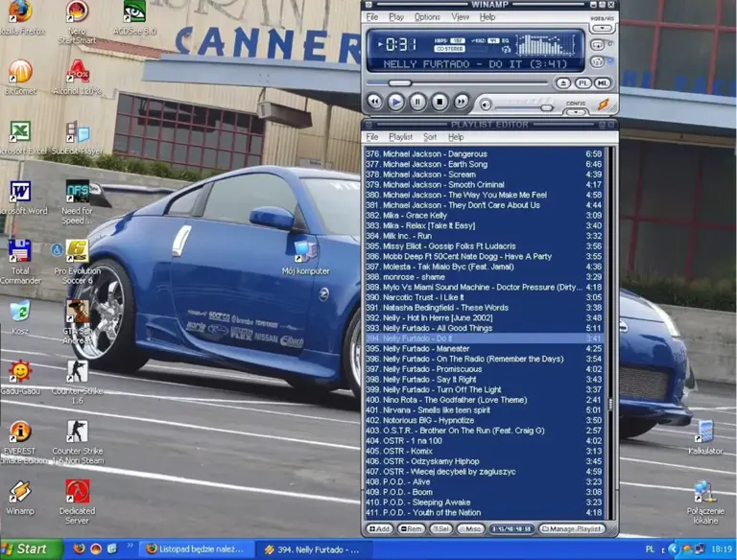
Task: Click the Winamp seek bar thumb
Action: 399,83
